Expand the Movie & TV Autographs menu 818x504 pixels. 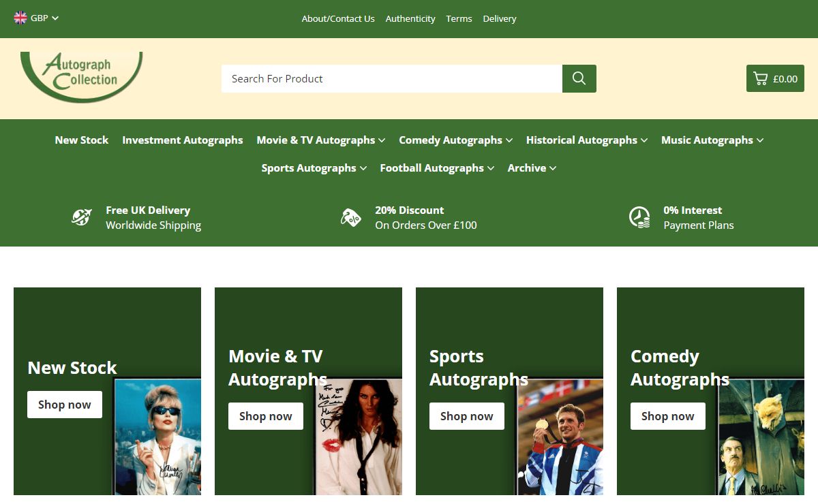point(321,140)
